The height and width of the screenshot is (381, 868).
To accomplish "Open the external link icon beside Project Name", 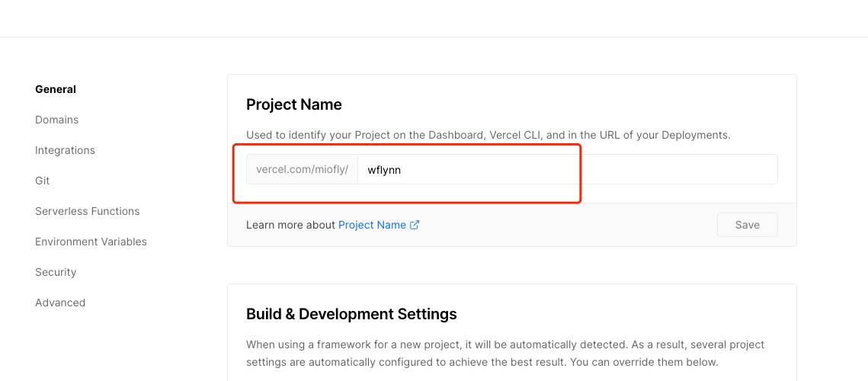I will (415, 225).
